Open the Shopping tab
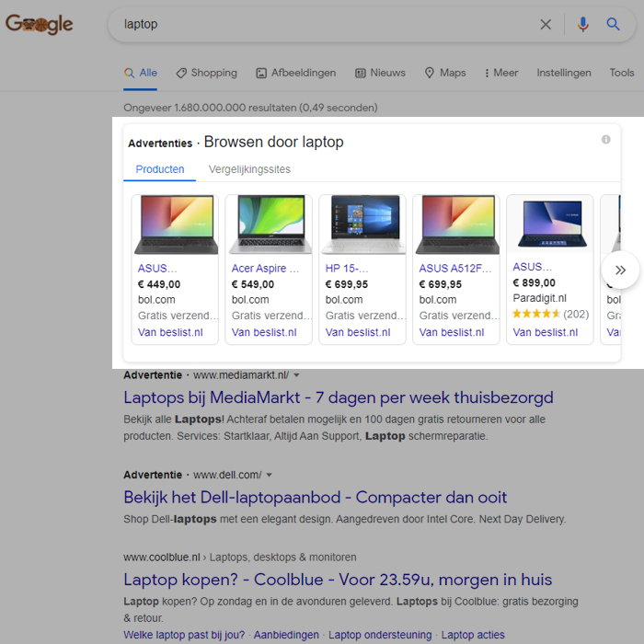This screenshot has width=644, height=644. pos(207,73)
